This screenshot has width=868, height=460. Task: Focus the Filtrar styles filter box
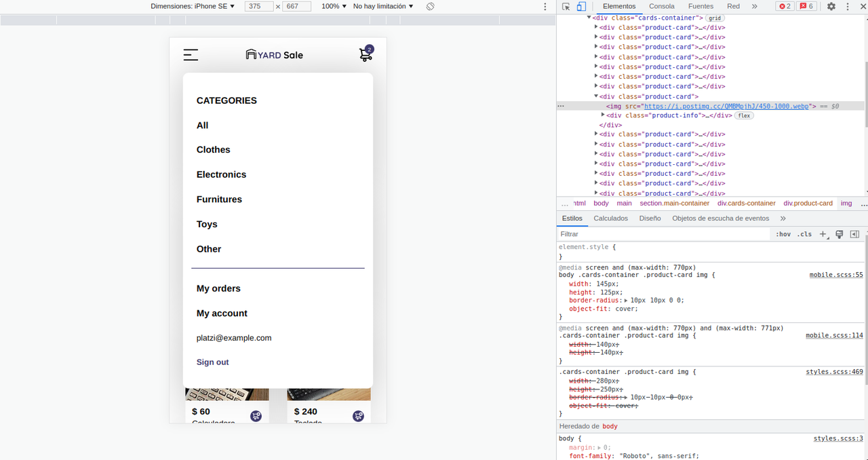665,234
